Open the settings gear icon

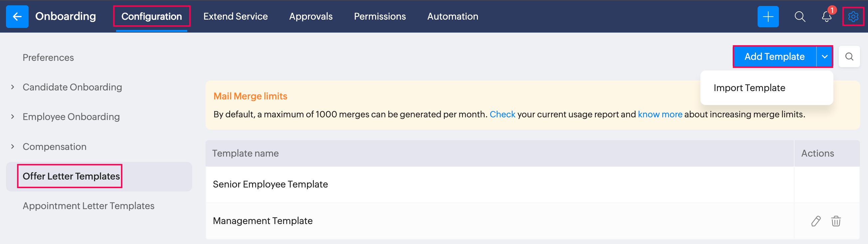pyautogui.click(x=853, y=17)
